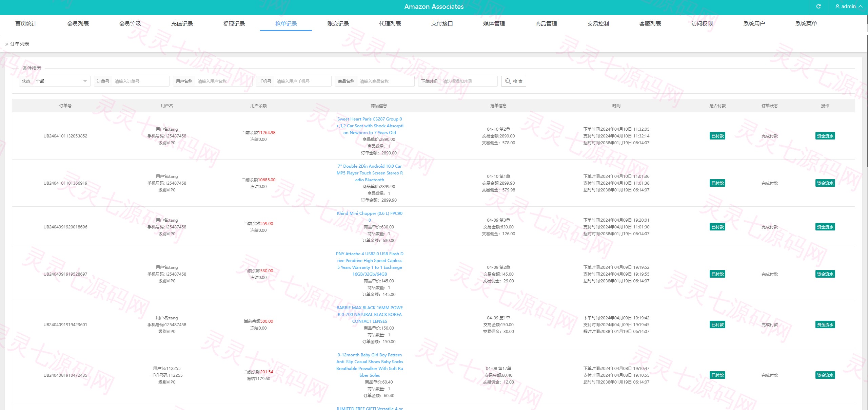Screen dimensions: 868x410
Task: Go to 商品管理 tab
Action: point(546,23)
